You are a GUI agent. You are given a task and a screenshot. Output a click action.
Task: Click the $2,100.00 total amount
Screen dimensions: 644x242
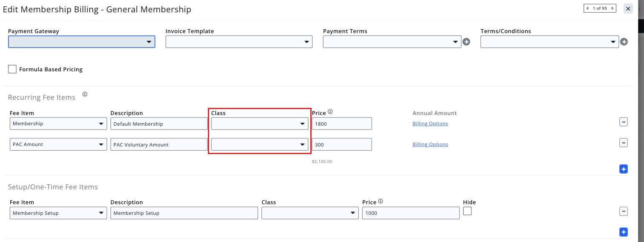(x=322, y=162)
